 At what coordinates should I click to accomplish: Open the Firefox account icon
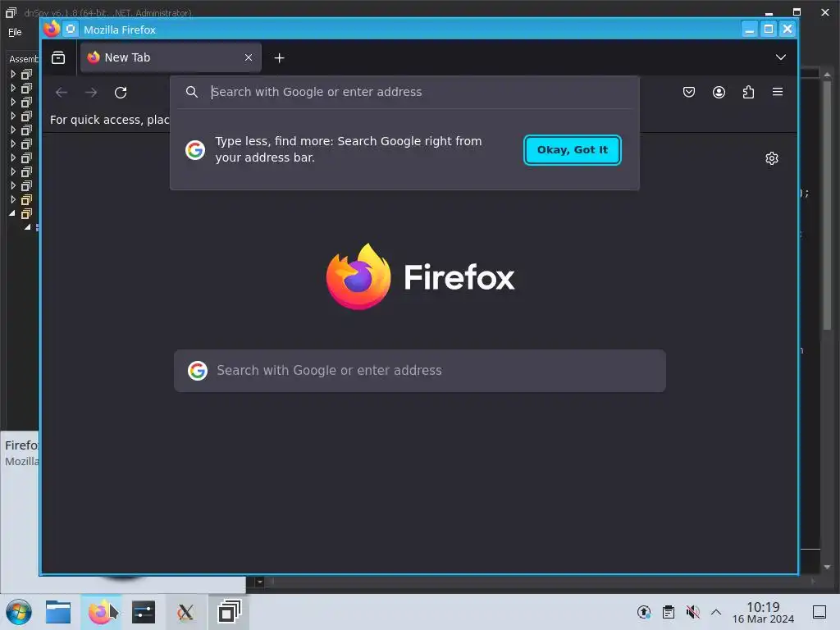719,92
